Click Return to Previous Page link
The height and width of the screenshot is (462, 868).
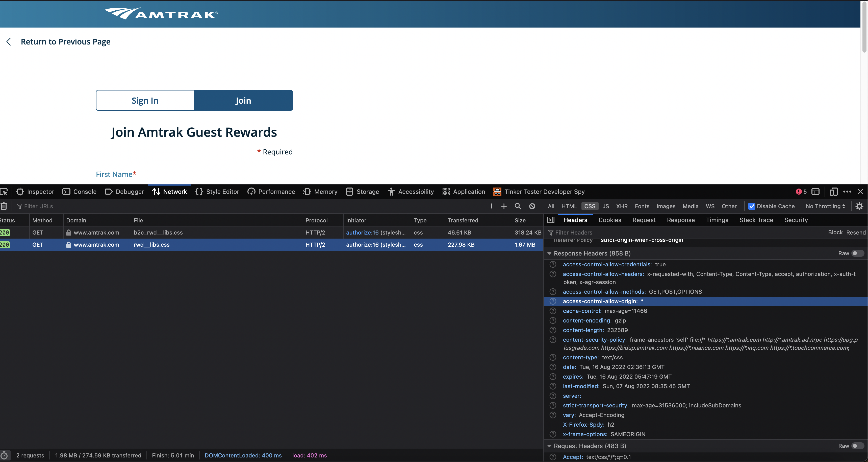point(66,42)
